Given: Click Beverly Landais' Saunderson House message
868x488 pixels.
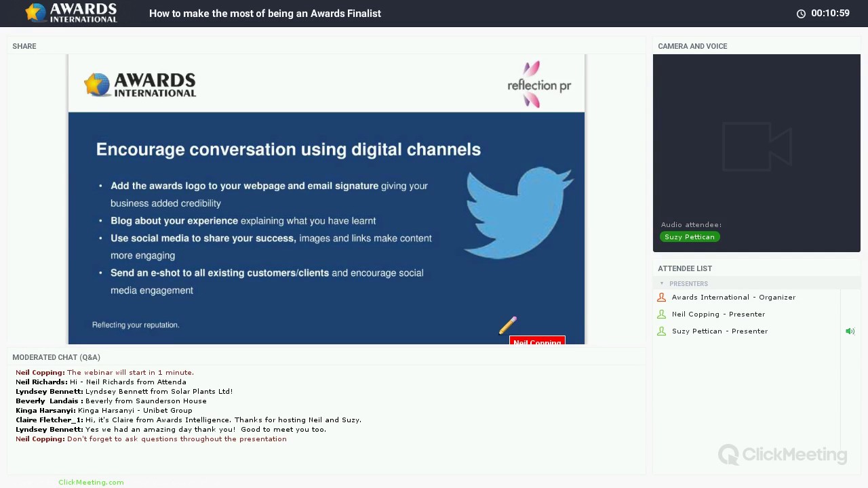Looking at the screenshot, I should [111, 401].
